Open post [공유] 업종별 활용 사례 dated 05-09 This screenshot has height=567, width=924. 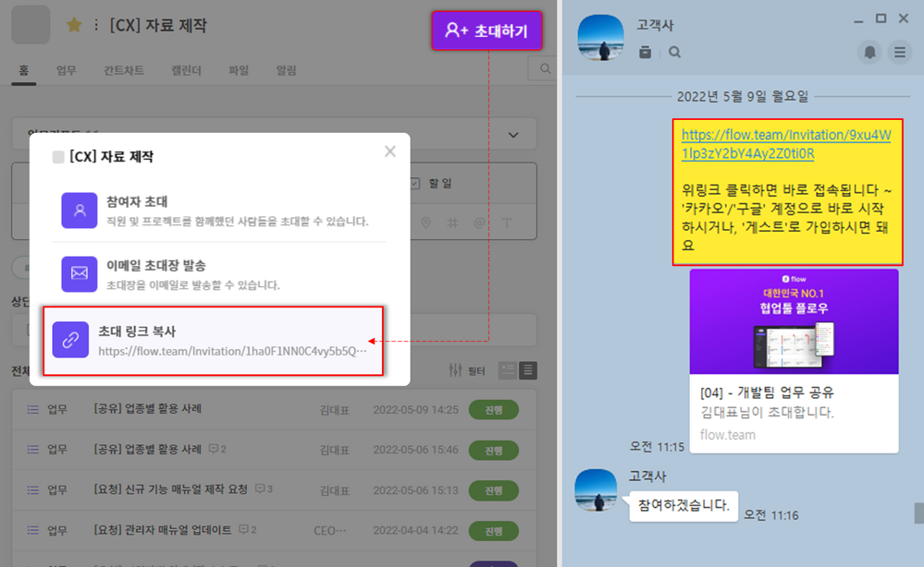coord(148,409)
